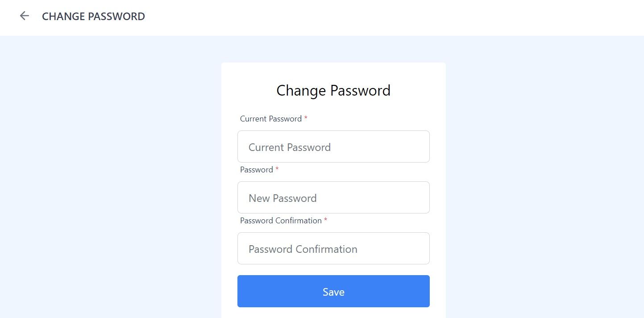Go back using the left arrow icon

click(x=24, y=16)
